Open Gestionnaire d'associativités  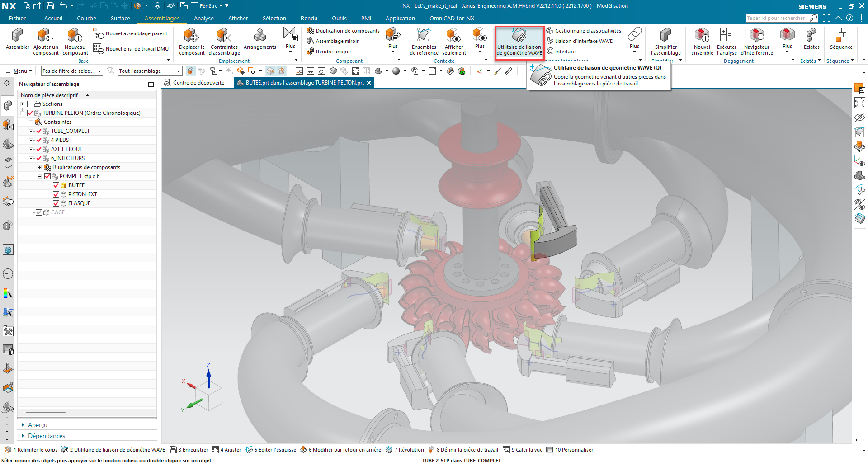[584, 31]
